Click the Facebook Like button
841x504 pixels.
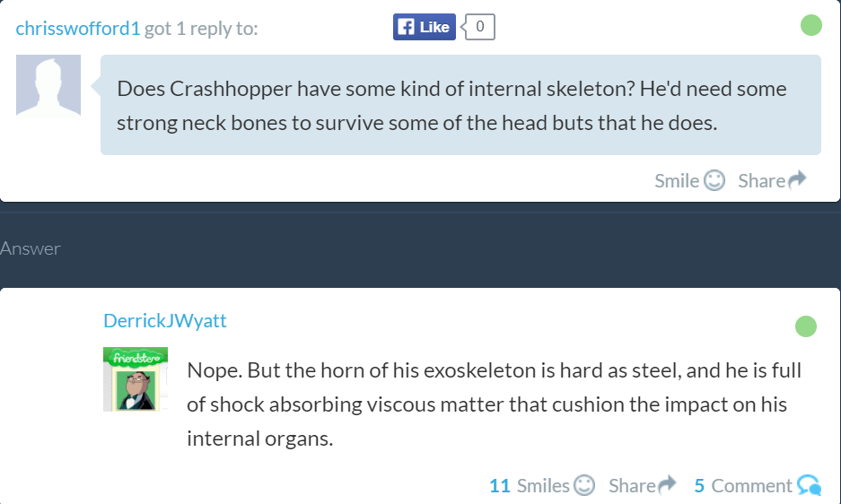424,27
